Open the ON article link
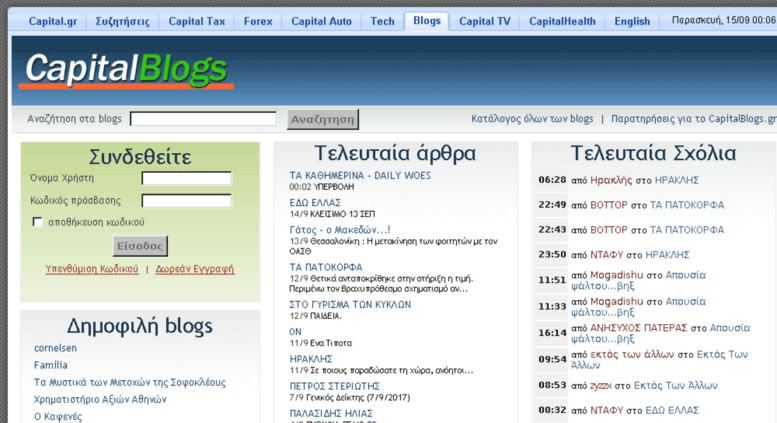 pos(295,331)
